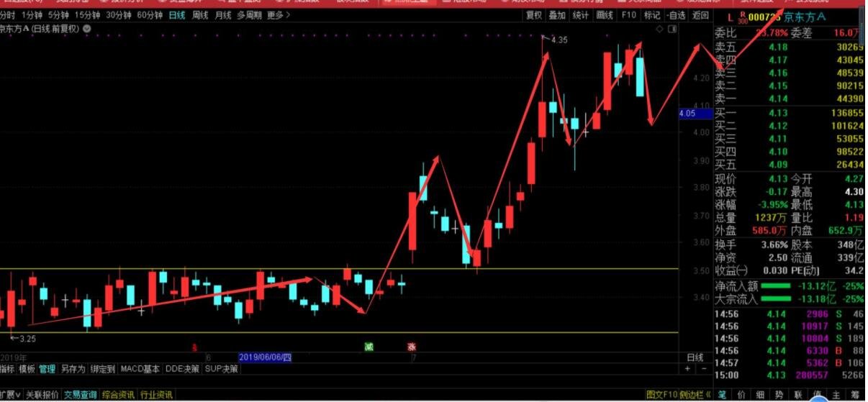The width and height of the screenshot is (868, 402).
Task: Open the 统计 statistics tool
Action: [581, 15]
